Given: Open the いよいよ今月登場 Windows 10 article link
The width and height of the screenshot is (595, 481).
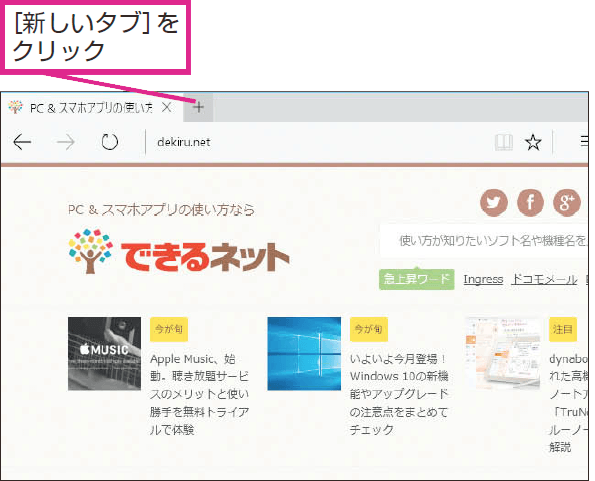Looking at the screenshot, I should click(399, 394).
